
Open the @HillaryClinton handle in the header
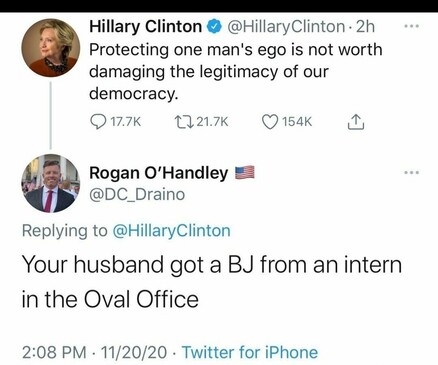click(286, 27)
